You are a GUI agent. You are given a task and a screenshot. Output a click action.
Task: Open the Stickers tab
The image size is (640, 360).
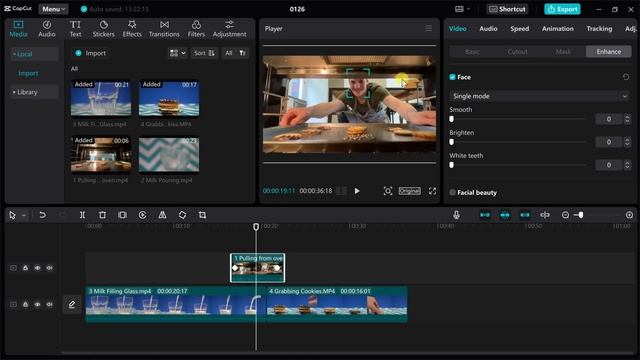[x=103, y=29]
